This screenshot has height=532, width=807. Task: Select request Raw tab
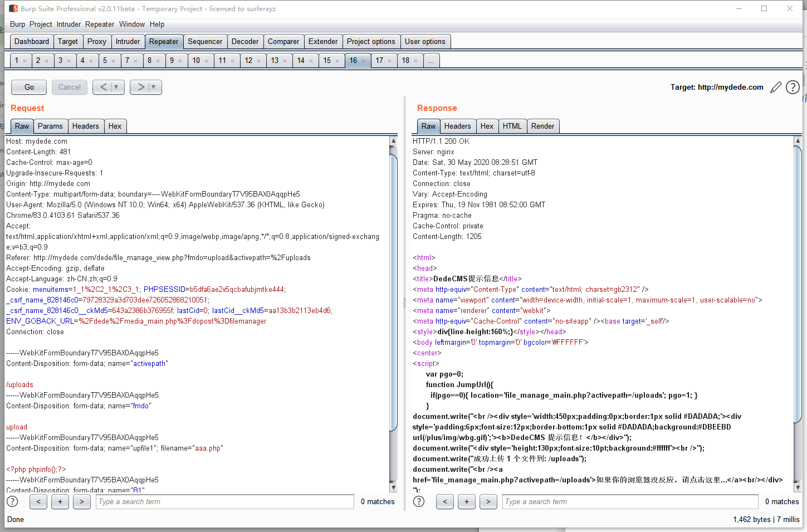[22, 126]
